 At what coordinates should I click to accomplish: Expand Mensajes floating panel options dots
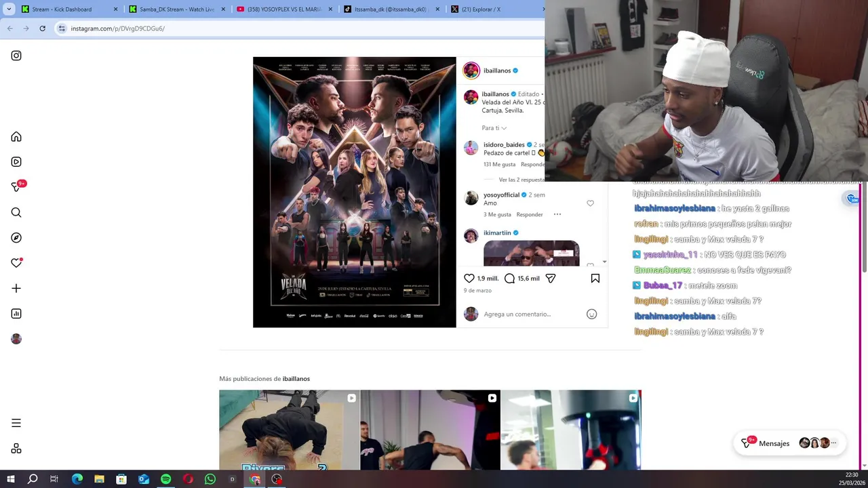[x=833, y=443]
